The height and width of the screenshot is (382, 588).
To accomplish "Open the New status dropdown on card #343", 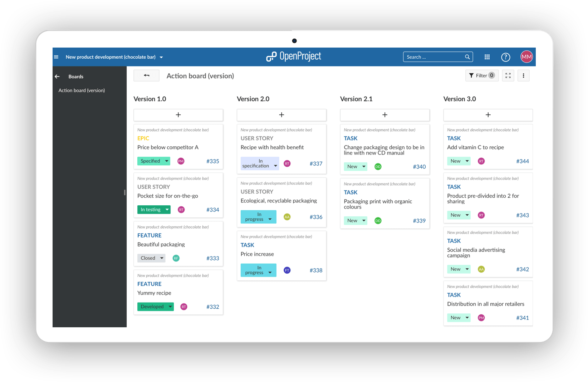I will point(459,215).
